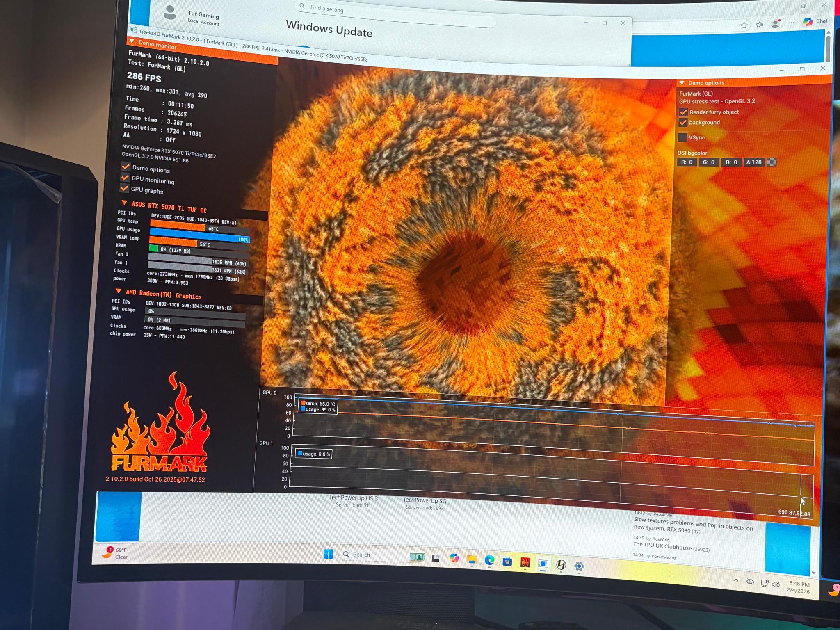Open Task View from the taskbar
This screenshot has height=630, width=840.
436,558
